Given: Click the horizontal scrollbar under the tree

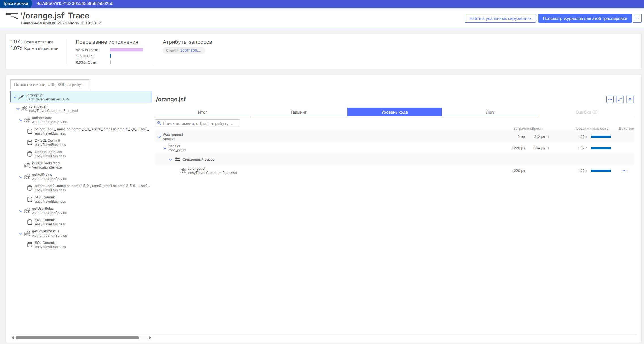Looking at the screenshot, I should click(x=77, y=337).
